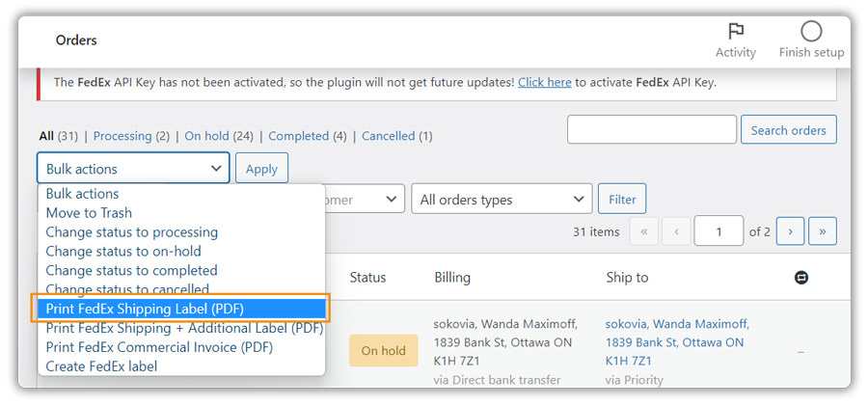Screen dimensions: 868x406
Task: Click the Finish setup circle icon
Action: [811, 32]
